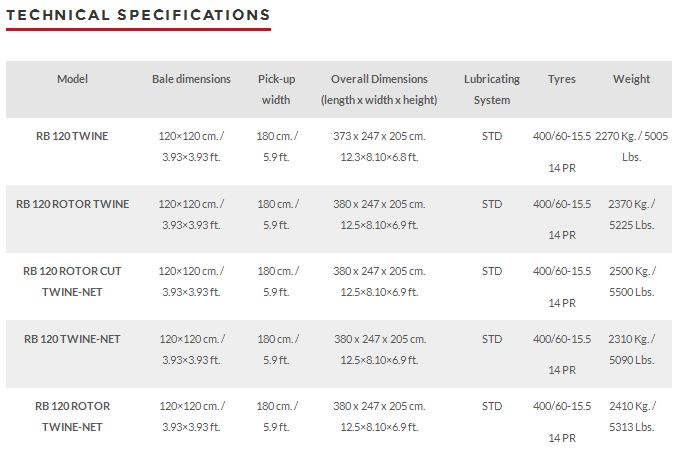Image resolution: width=673 pixels, height=450 pixels.
Task: Click the red underline beneath the heading
Action: (138, 29)
